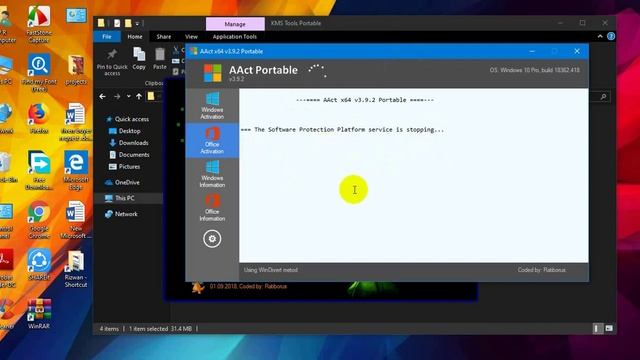Image resolution: width=640 pixels, height=360 pixels.
Task: Click the Manage contextual tab
Action: point(235,24)
